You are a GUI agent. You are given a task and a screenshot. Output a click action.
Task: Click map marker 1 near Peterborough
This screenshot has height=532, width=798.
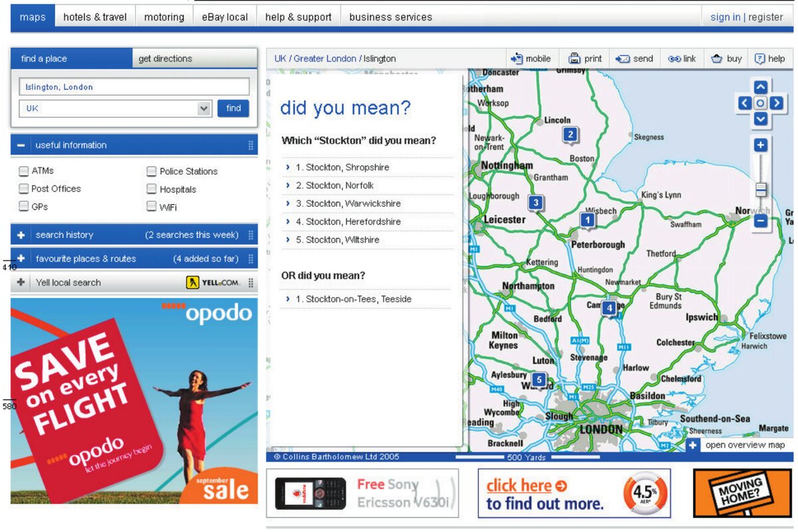(x=587, y=219)
